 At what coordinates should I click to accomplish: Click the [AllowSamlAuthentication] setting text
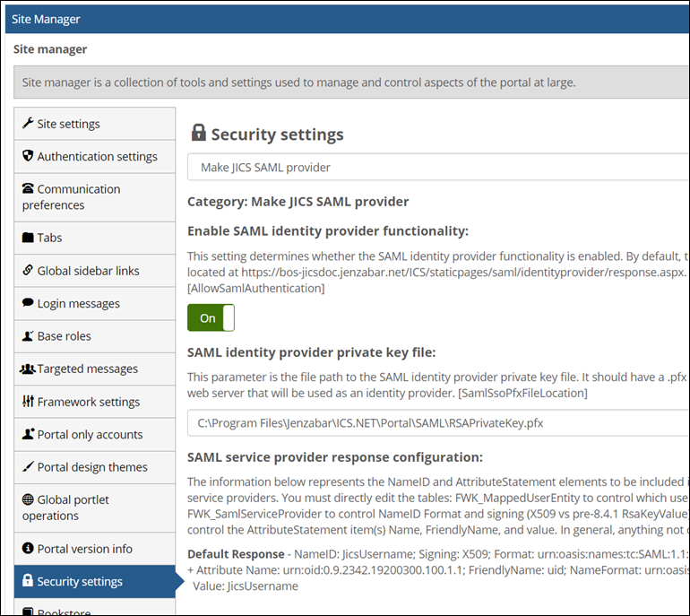coord(256,289)
